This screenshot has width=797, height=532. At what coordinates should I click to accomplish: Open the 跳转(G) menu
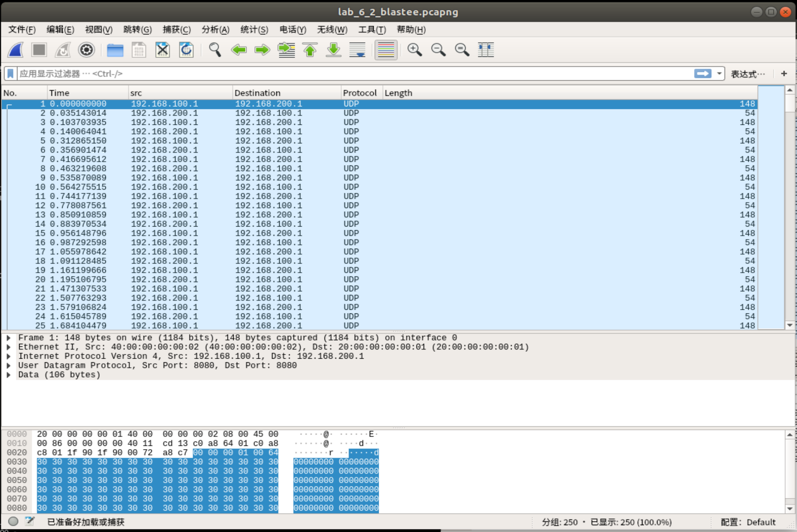[x=137, y=30]
